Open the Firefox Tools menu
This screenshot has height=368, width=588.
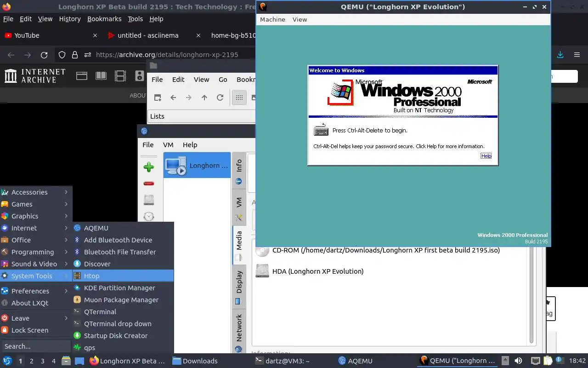[135, 19]
